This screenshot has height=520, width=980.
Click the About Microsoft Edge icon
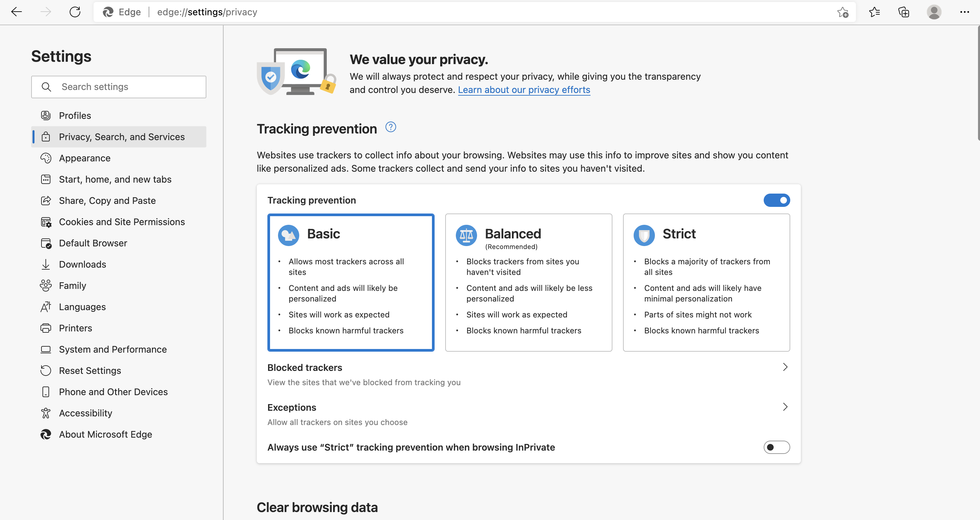point(46,434)
